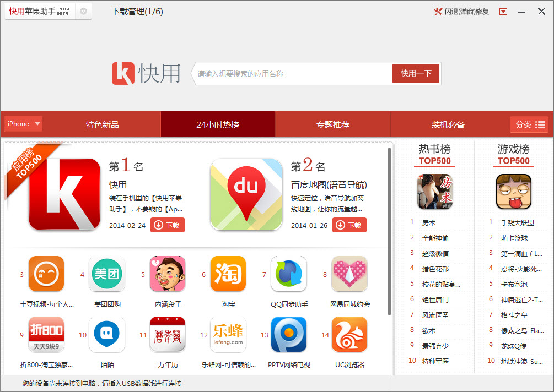Click the 土豆视频 Tudou video icon
The height and width of the screenshot is (392, 554).
click(46, 274)
